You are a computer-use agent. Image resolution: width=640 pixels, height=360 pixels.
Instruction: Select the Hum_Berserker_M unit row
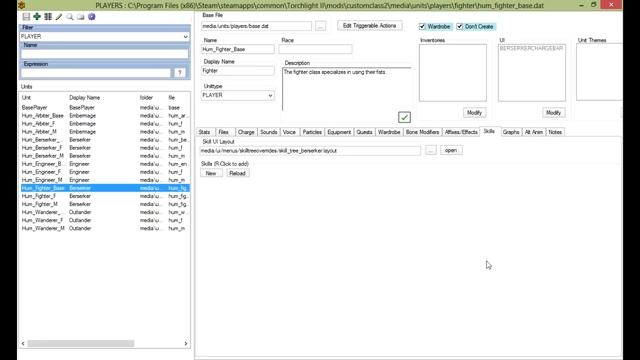pyautogui.click(x=105, y=156)
